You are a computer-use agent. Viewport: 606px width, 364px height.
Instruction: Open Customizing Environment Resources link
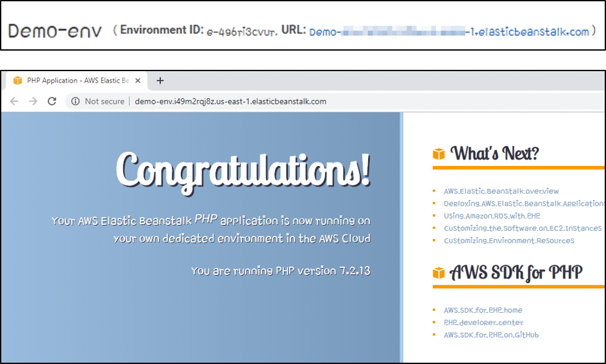coord(509,241)
